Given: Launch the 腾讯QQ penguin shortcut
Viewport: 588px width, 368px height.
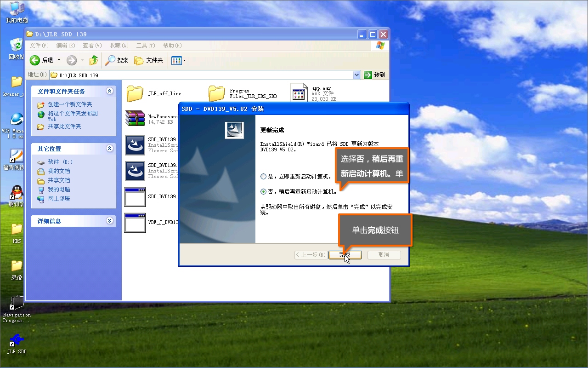Looking at the screenshot, I should click(17, 196).
